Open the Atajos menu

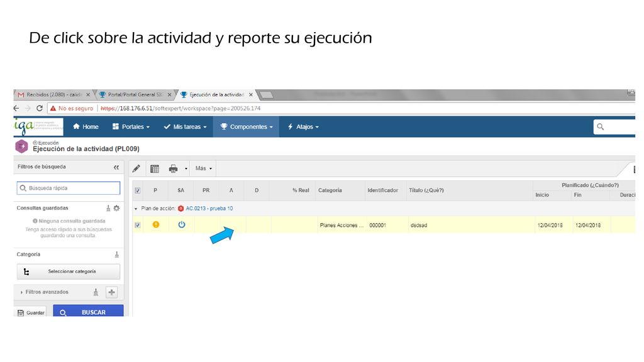(x=303, y=127)
